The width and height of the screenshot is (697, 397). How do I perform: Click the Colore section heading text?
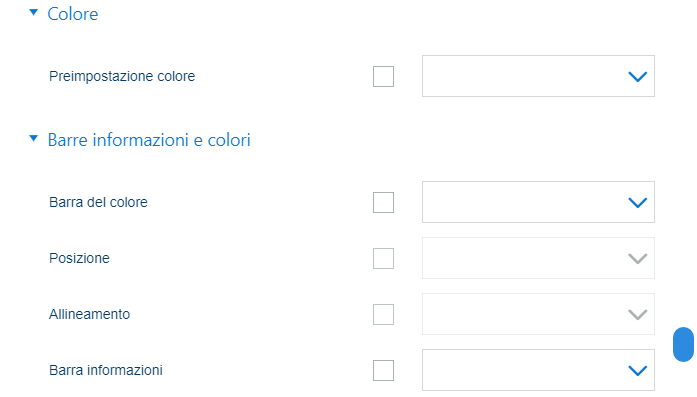[x=72, y=14]
